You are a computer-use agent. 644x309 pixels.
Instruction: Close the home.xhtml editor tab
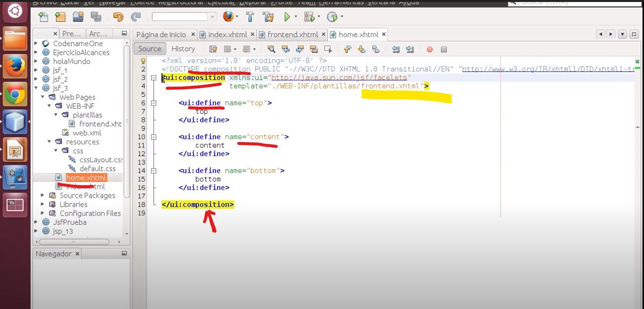point(384,35)
